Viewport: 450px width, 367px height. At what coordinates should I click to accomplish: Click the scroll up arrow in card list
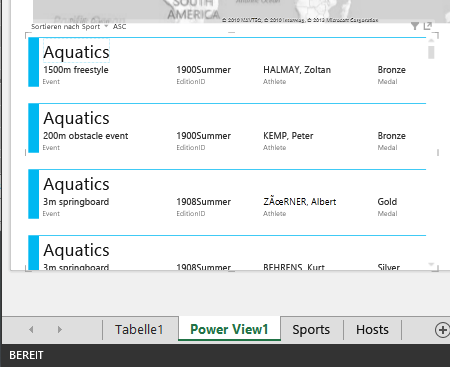pyautogui.click(x=431, y=41)
